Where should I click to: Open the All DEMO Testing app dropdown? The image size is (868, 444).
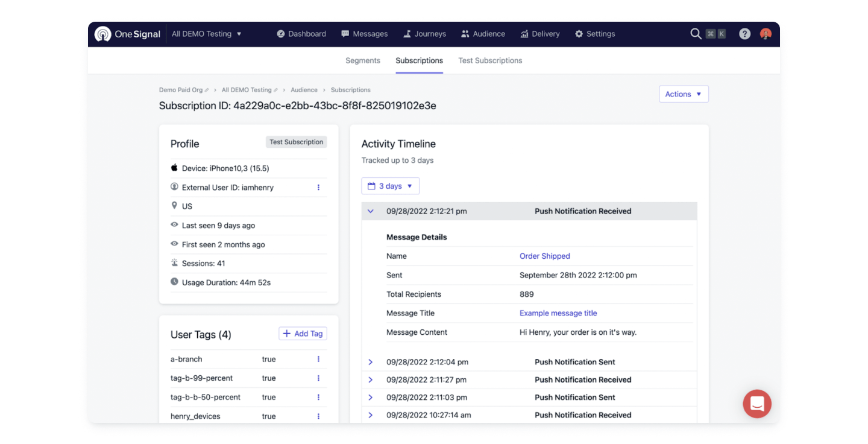[206, 34]
